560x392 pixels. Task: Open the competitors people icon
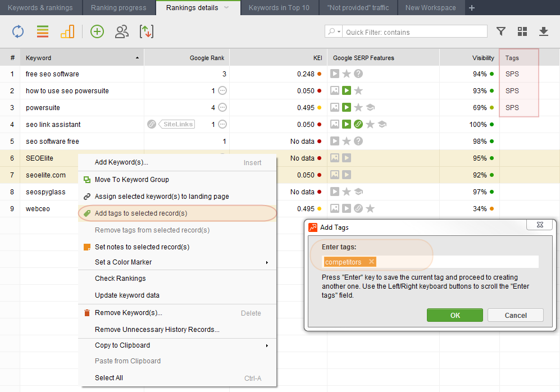point(122,31)
